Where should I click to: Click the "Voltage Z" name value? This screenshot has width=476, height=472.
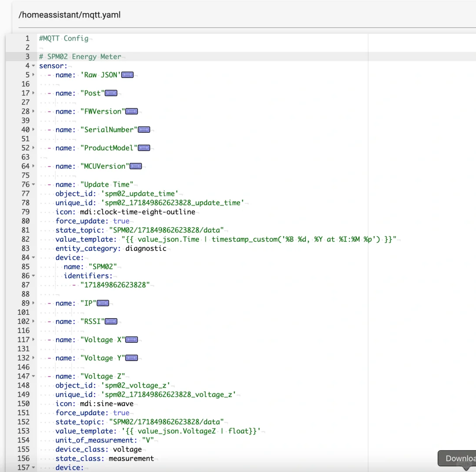103,376
